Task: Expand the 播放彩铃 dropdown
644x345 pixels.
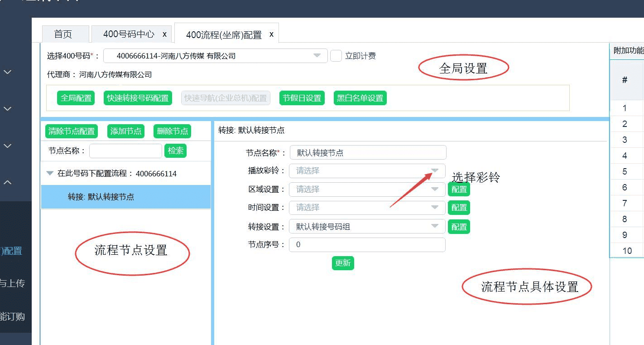Action: [x=435, y=171]
